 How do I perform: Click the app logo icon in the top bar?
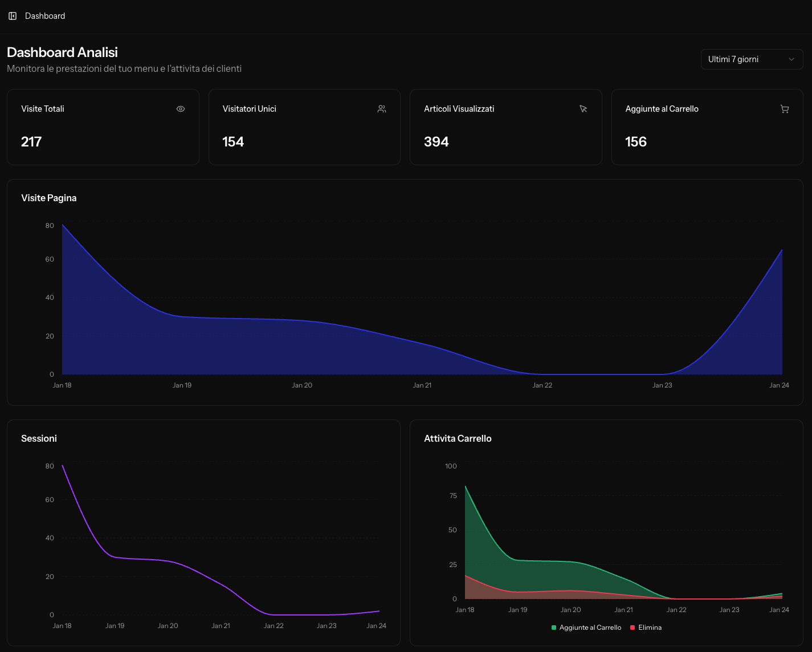(x=13, y=15)
